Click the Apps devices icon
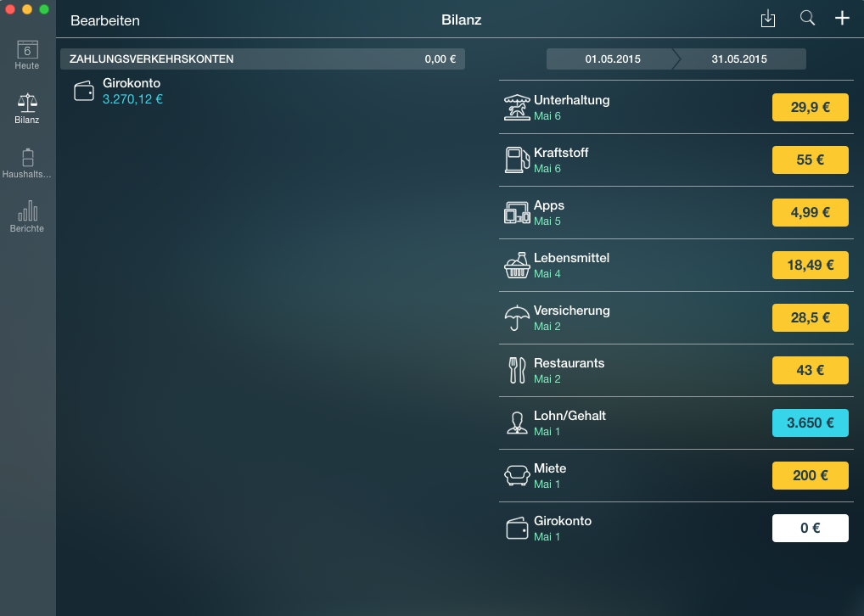Viewport: 864px width, 616px height. (x=517, y=213)
